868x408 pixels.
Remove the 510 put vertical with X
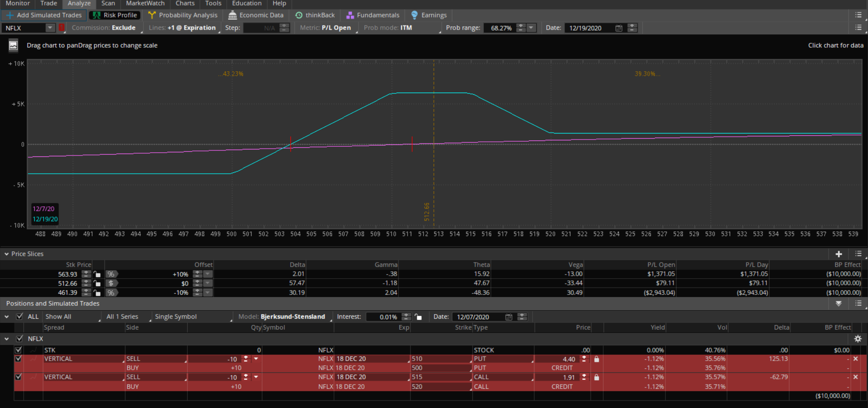pos(856,359)
